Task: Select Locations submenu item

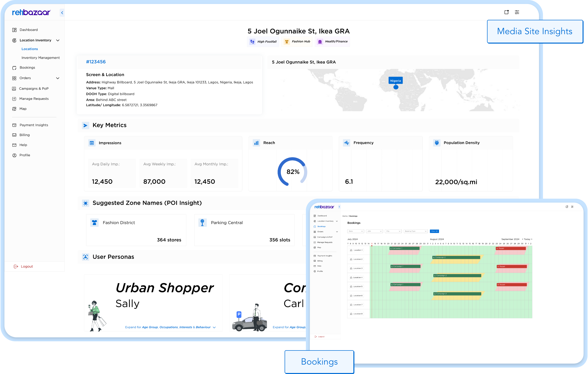Action: (x=30, y=49)
